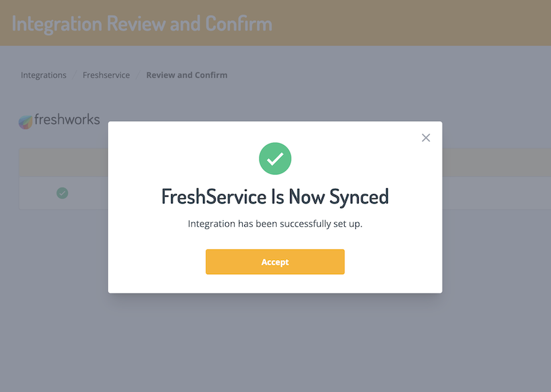
Task: Navigate back via the Integrations breadcrumb
Action: tap(43, 75)
